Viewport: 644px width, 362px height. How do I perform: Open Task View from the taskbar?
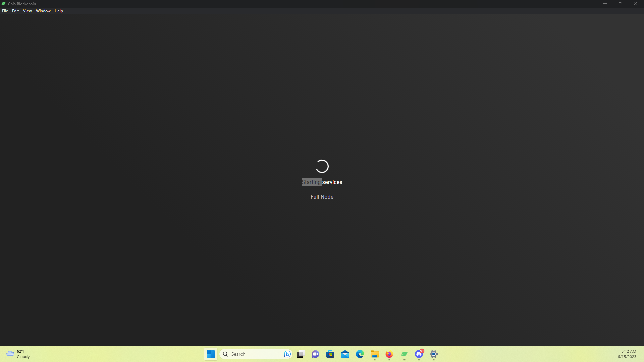pyautogui.click(x=300, y=354)
